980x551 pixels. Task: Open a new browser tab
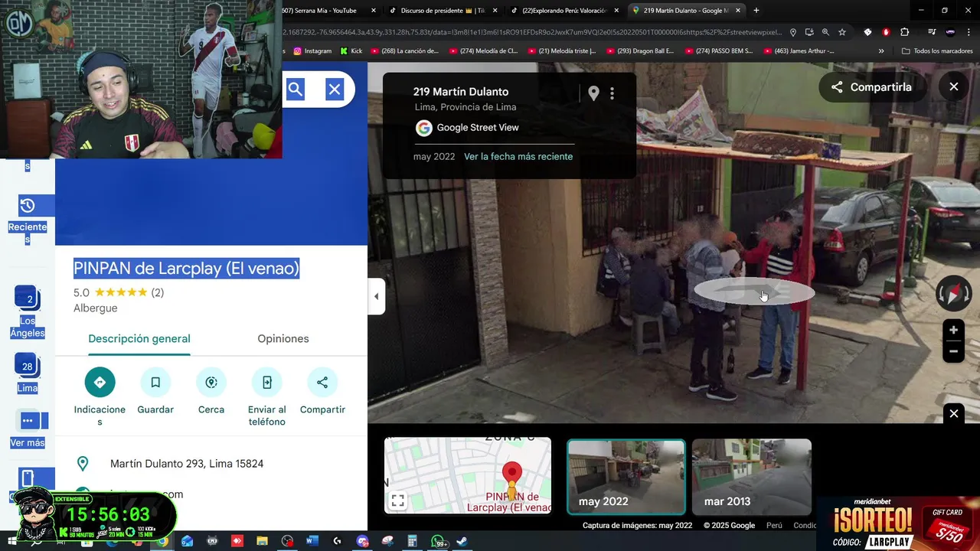pyautogui.click(x=756, y=10)
